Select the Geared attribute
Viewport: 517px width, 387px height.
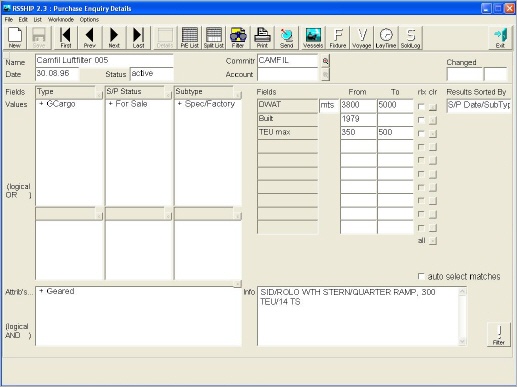[60, 291]
